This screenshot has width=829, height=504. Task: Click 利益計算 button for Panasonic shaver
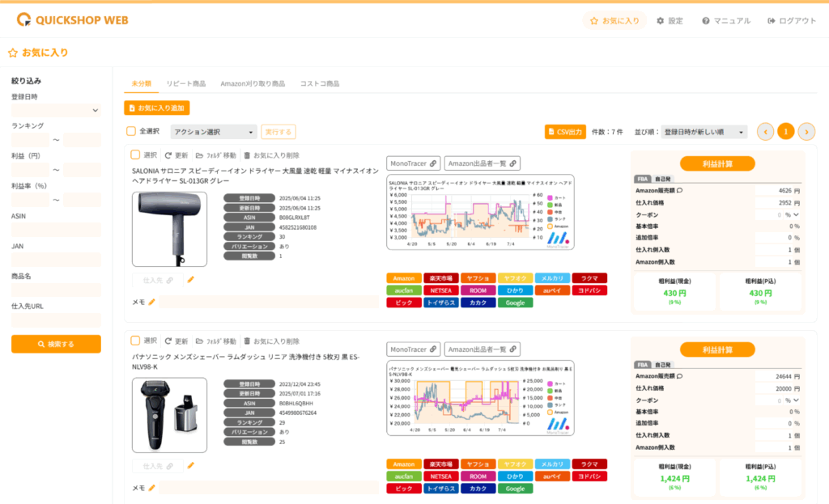tap(717, 349)
